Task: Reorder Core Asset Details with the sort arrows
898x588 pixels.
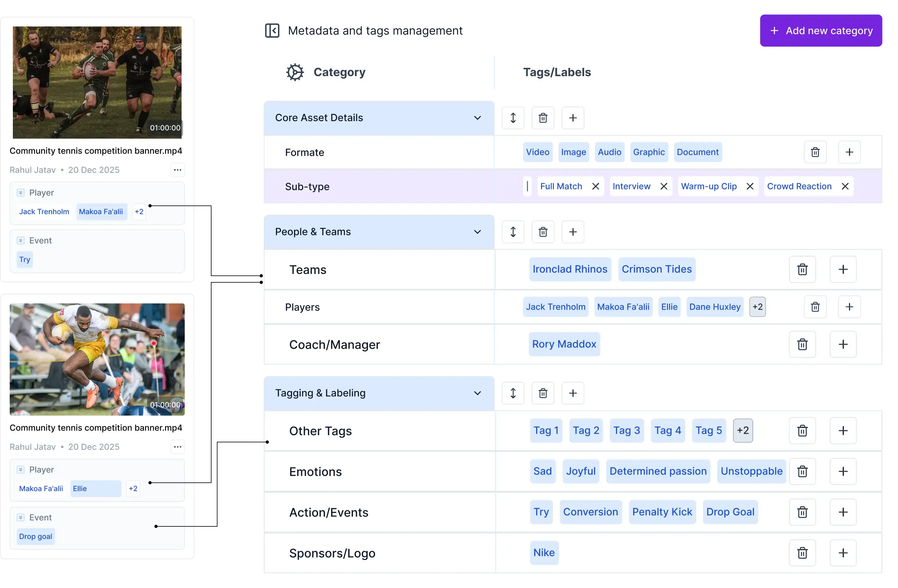Action: pyautogui.click(x=513, y=118)
